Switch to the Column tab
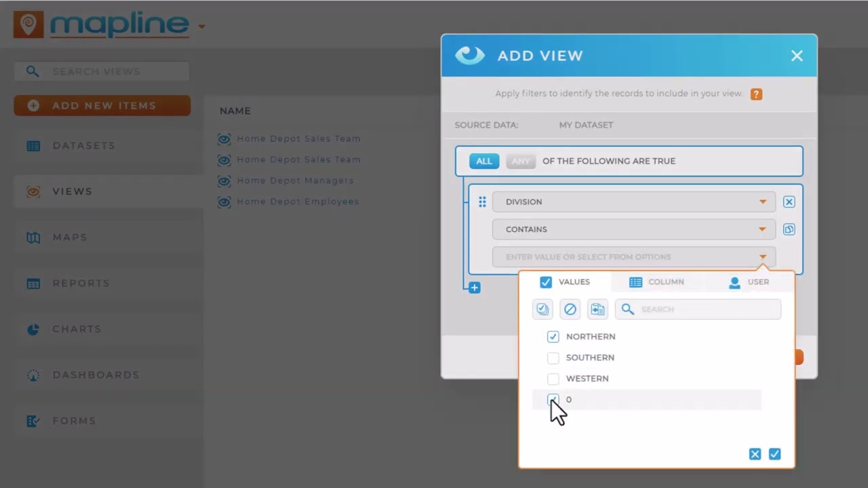This screenshot has width=868, height=488. coord(656,282)
